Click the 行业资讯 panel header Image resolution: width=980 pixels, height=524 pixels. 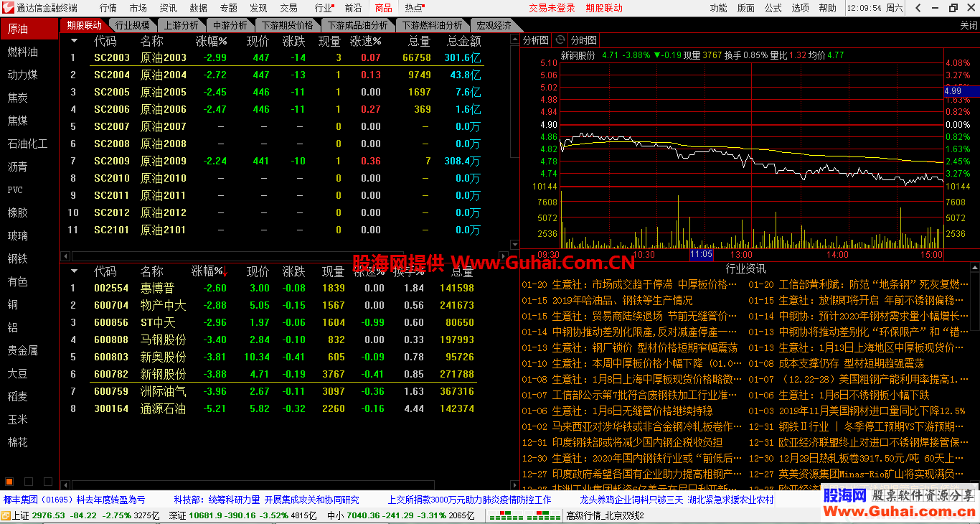pos(746,269)
